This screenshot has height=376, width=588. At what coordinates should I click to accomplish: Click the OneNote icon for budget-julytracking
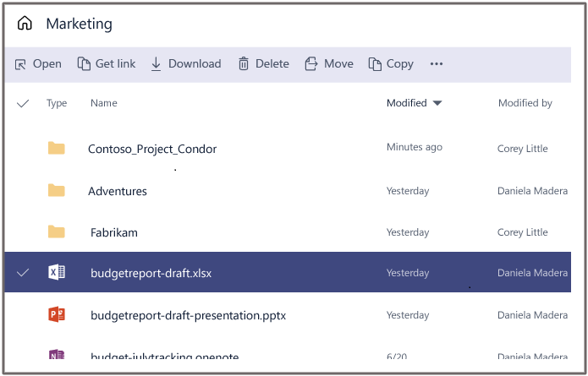coord(57,357)
